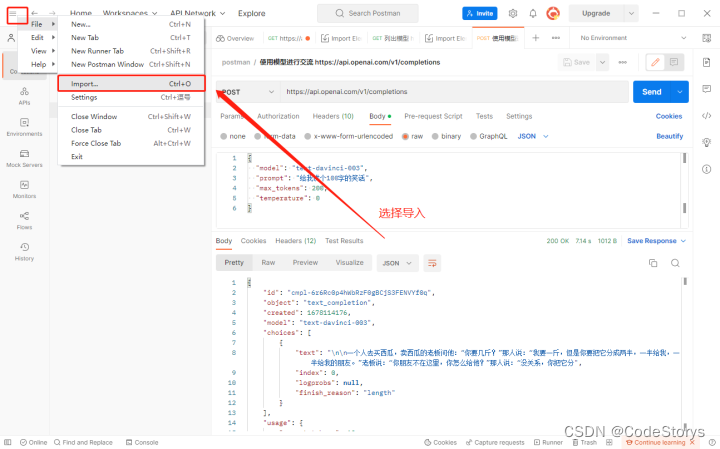Open the user avatar icon
This screenshot has width=720, height=449.
553,13
